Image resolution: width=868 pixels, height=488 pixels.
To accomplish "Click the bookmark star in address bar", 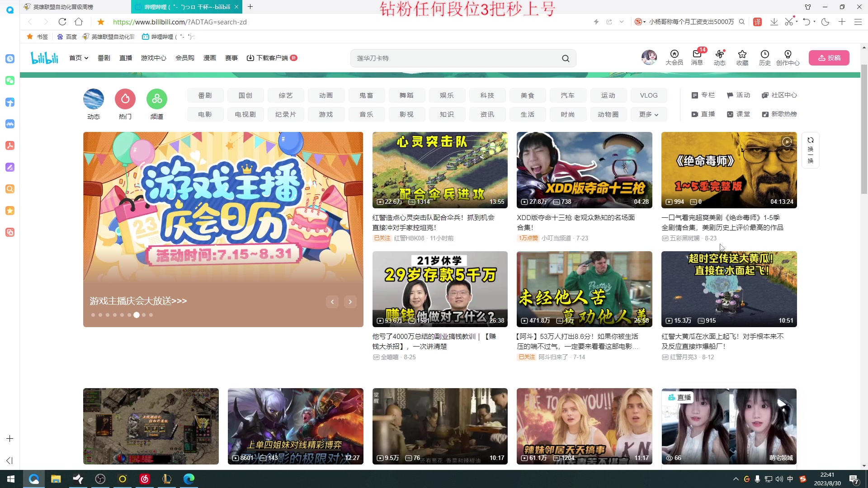I will coord(101,22).
